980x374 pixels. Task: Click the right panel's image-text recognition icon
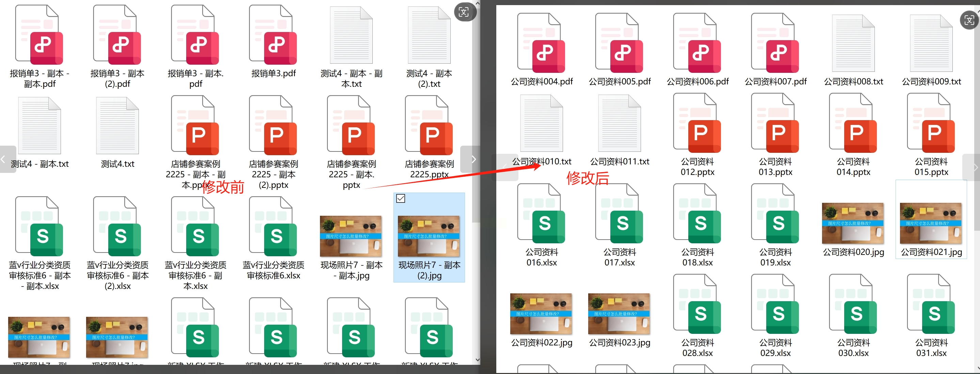[x=969, y=20]
